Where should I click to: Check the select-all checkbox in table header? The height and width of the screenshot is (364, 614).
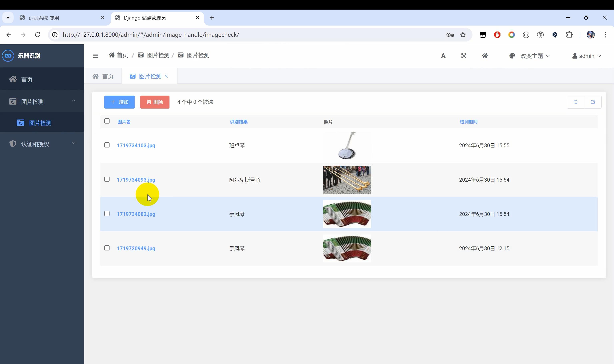point(107,121)
